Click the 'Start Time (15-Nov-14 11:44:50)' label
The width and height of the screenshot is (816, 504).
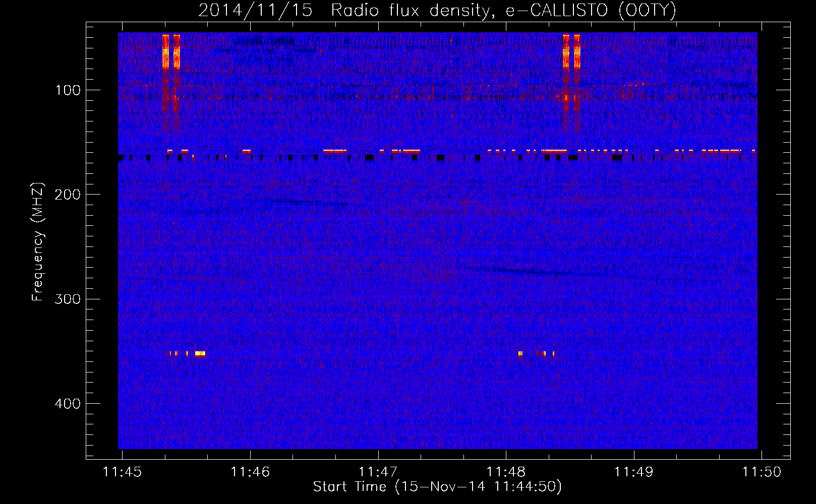click(437, 487)
